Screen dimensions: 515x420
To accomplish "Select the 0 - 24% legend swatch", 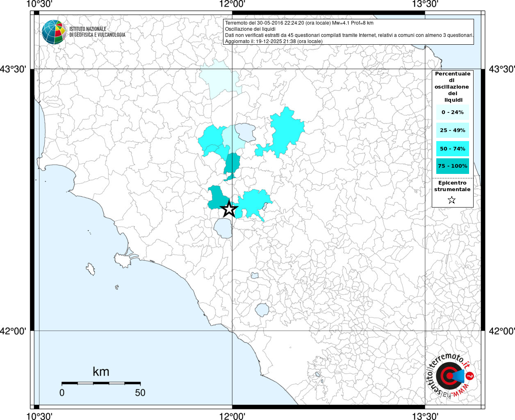I will tap(452, 112).
